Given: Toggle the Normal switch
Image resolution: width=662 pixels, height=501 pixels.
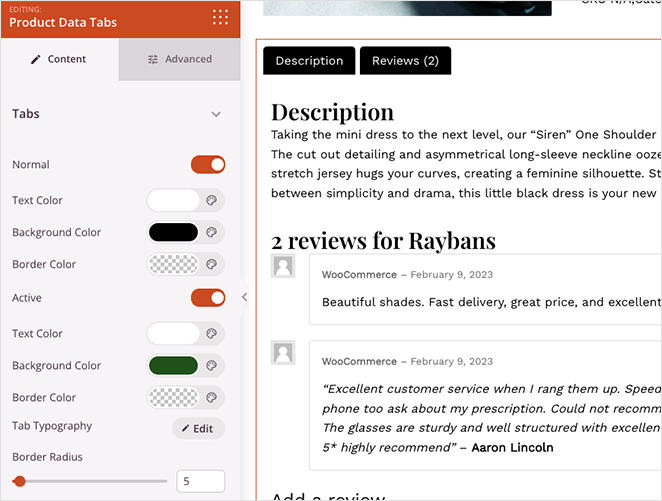Looking at the screenshot, I should [208, 165].
